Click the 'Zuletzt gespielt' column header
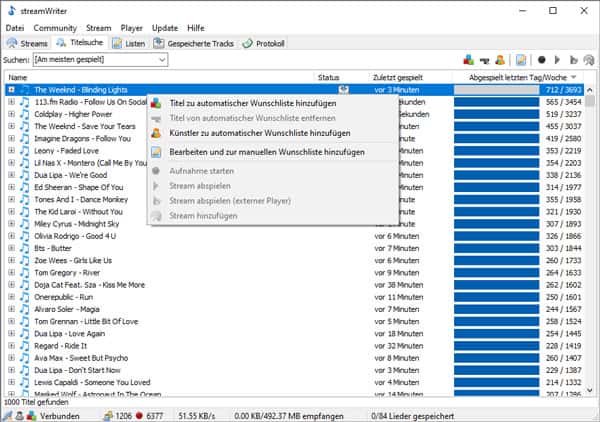Viewport: 600px width, 422px height. 396,77
